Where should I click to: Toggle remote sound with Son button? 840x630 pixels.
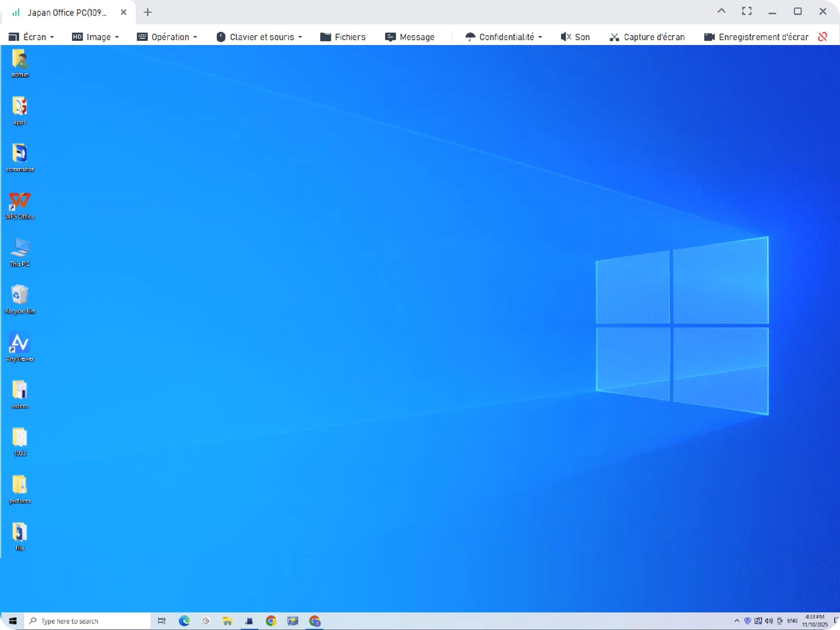click(575, 37)
